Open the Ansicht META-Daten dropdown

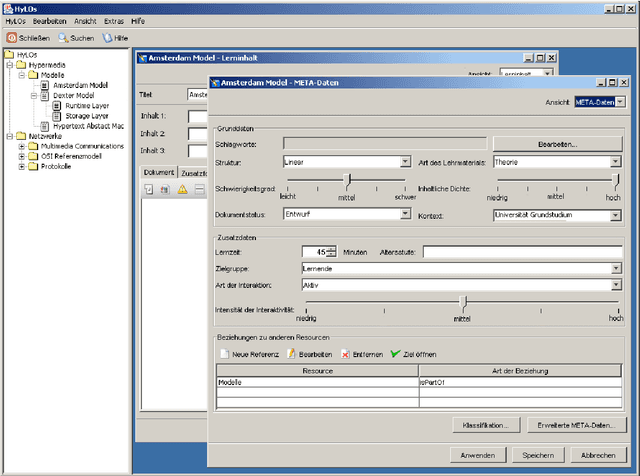[x=621, y=102]
